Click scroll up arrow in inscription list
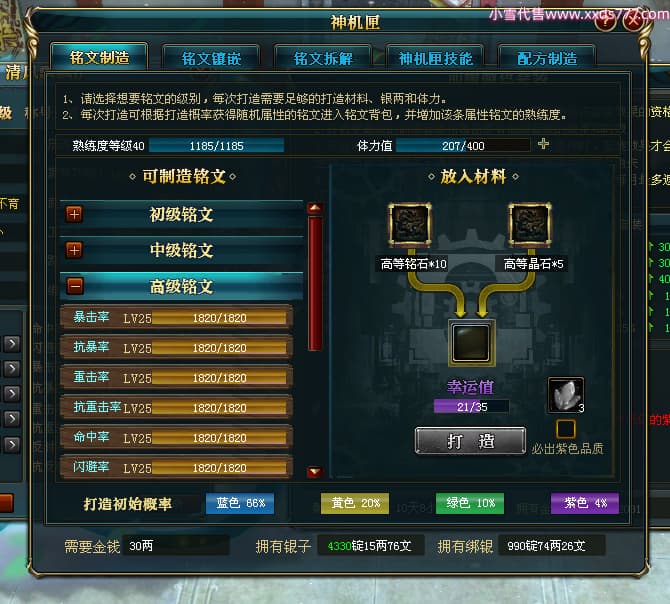The image size is (670, 604). [315, 208]
